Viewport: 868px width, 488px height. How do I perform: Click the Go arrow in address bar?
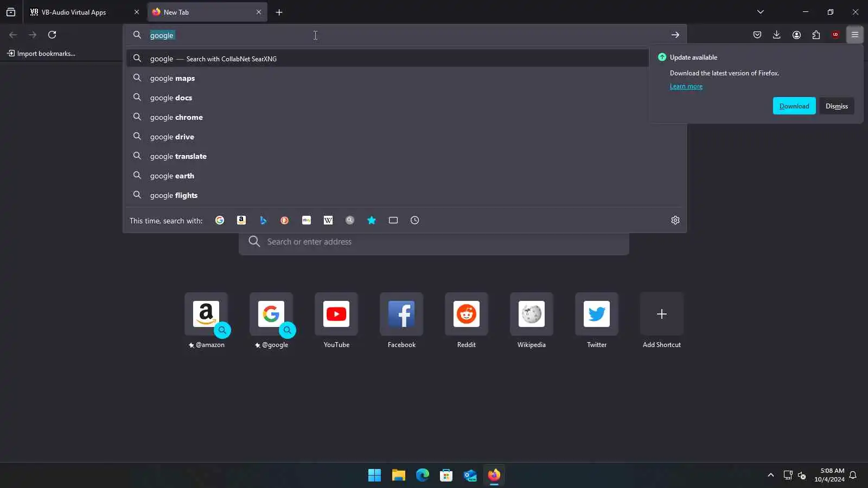click(x=675, y=35)
